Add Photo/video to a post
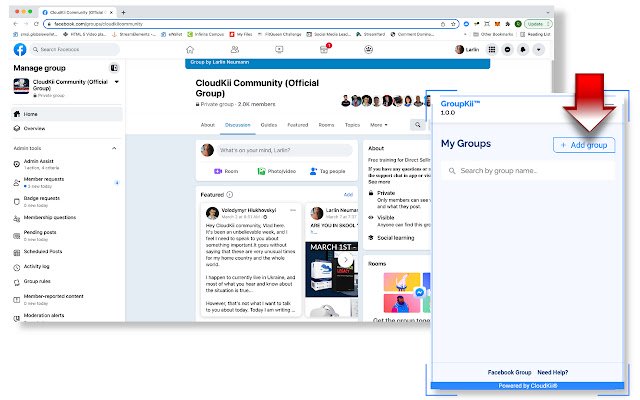The image size is (640, 400). (277, 171)
